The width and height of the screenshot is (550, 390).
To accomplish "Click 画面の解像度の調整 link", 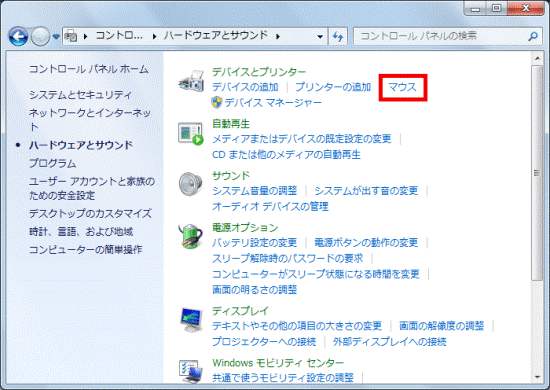I will point(442,326).
